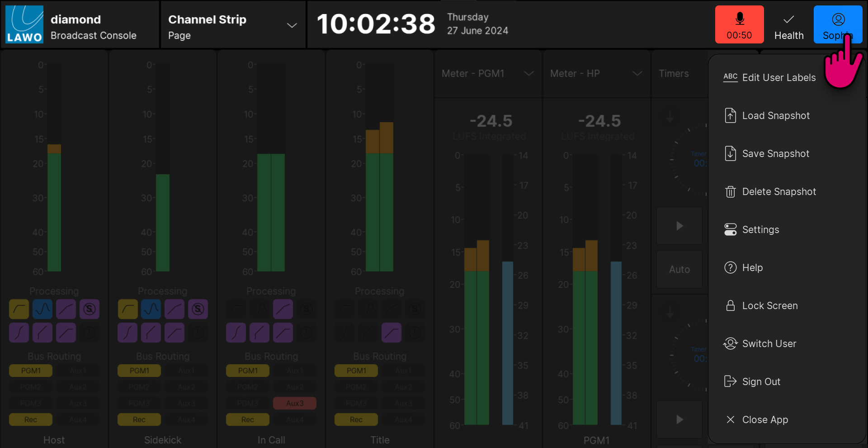Viewport: 868px width, 448px height.
Task: Select Switch User in the menu
Action: click(x=769, y=344)
